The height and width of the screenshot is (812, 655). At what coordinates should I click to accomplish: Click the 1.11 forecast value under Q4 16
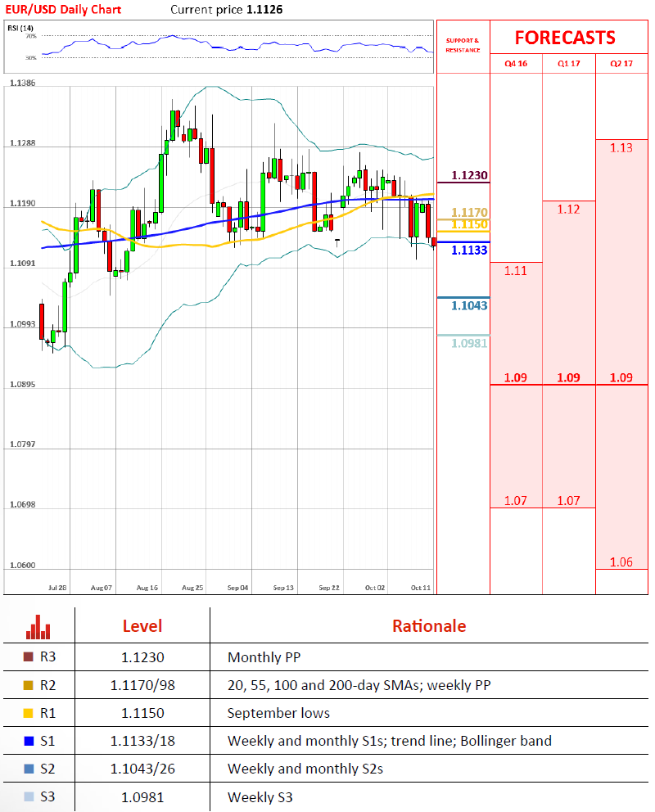coord(515,271)
